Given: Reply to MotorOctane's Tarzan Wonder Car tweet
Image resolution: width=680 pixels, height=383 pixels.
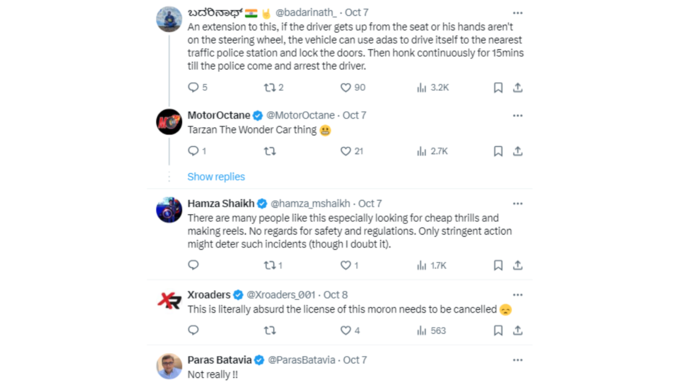Looking at the screenshot, I should click(197, 151).
